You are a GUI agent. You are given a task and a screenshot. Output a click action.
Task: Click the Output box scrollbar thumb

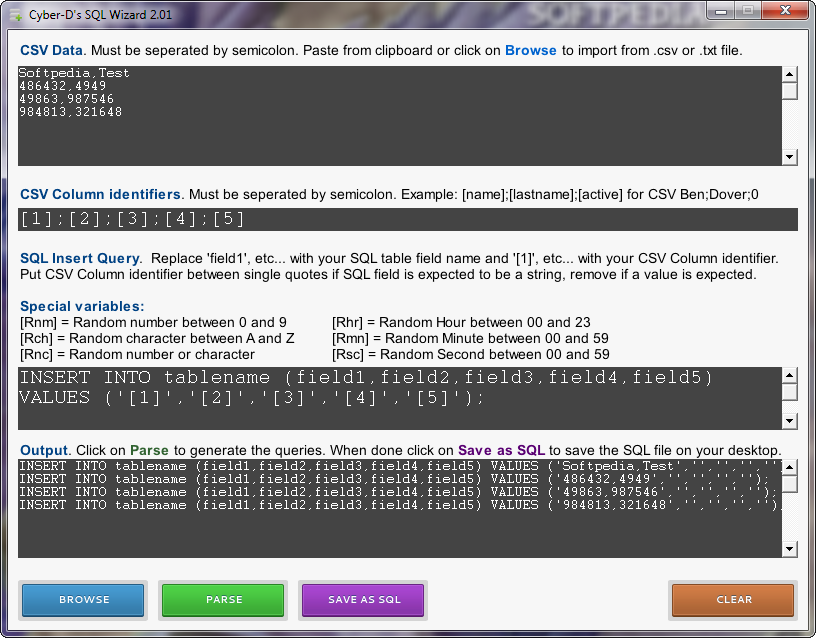pos(789,484)
